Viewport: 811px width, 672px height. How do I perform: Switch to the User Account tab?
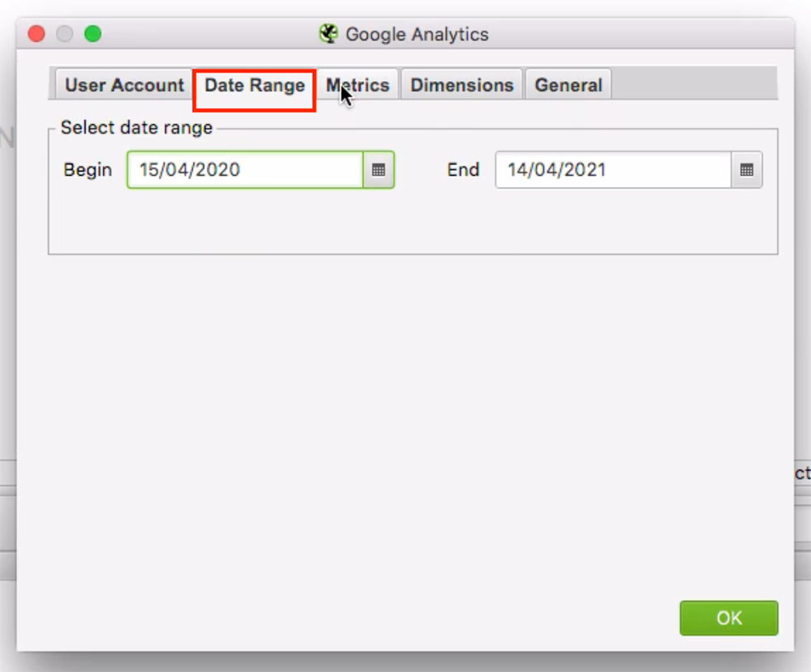point(124,85)
